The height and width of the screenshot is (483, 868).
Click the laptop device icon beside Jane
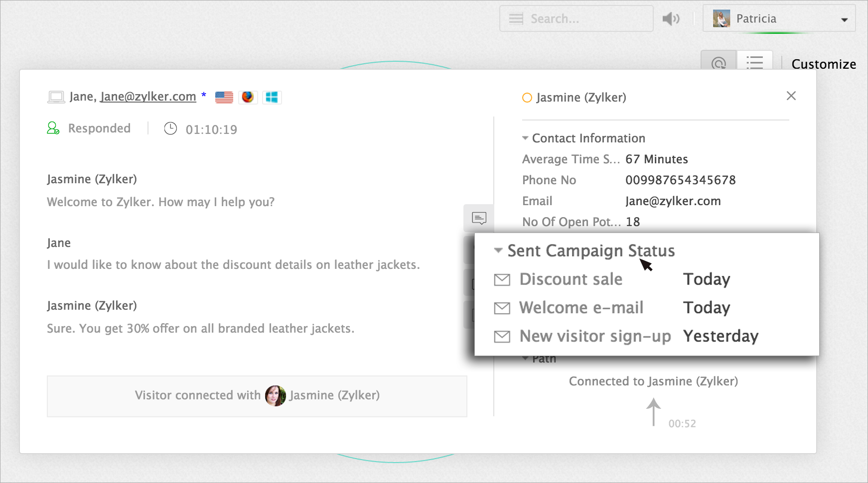56,97
